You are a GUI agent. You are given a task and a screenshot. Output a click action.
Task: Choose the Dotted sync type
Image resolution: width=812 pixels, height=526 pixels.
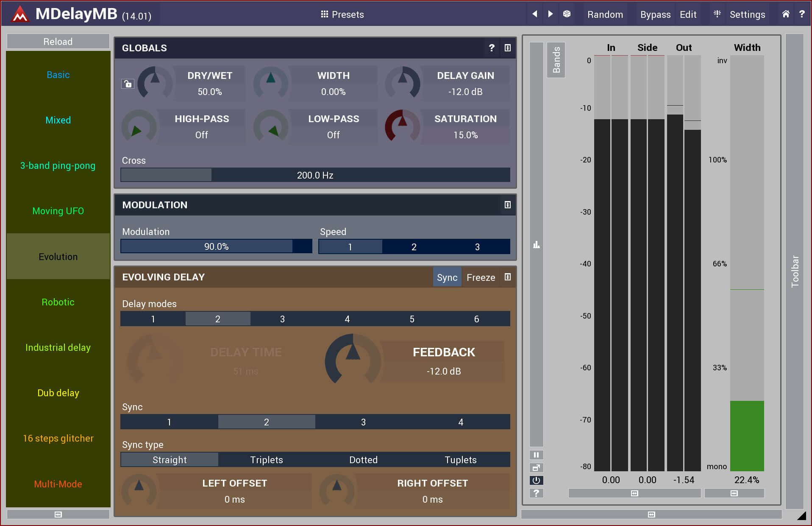363,460
